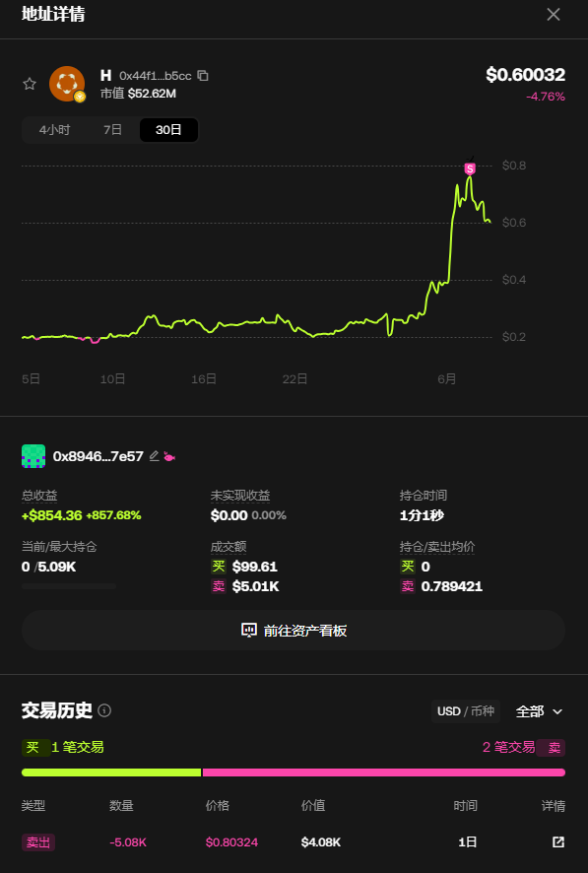This screenshot has height=873, width=588.
Task: Click the 未实现收益 label
Action: click(240, 495)
